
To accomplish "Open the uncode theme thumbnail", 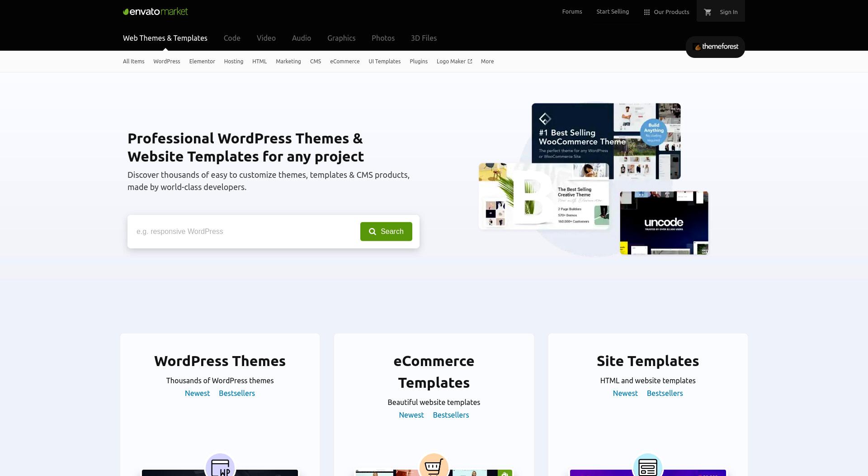I will [664, 223].
